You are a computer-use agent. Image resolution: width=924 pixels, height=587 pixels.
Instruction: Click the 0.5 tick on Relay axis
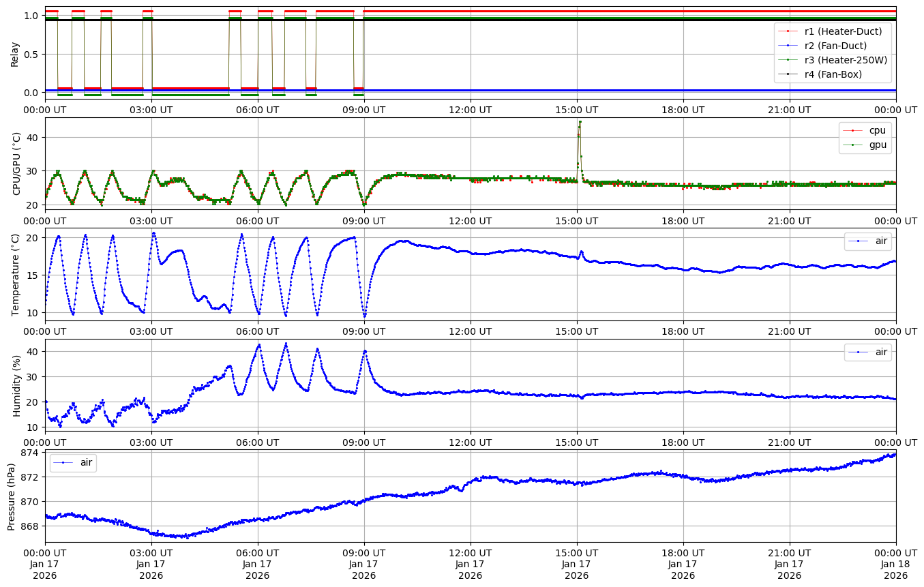33,54
